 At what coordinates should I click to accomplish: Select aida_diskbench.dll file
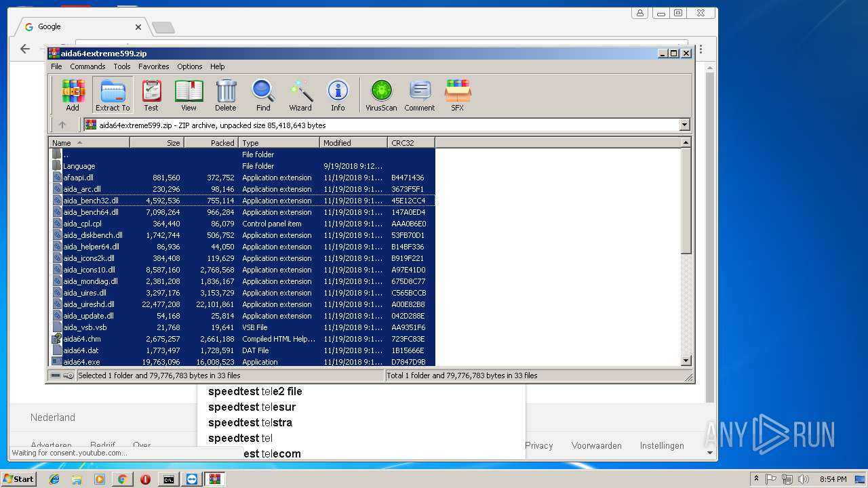pos(242,235)
